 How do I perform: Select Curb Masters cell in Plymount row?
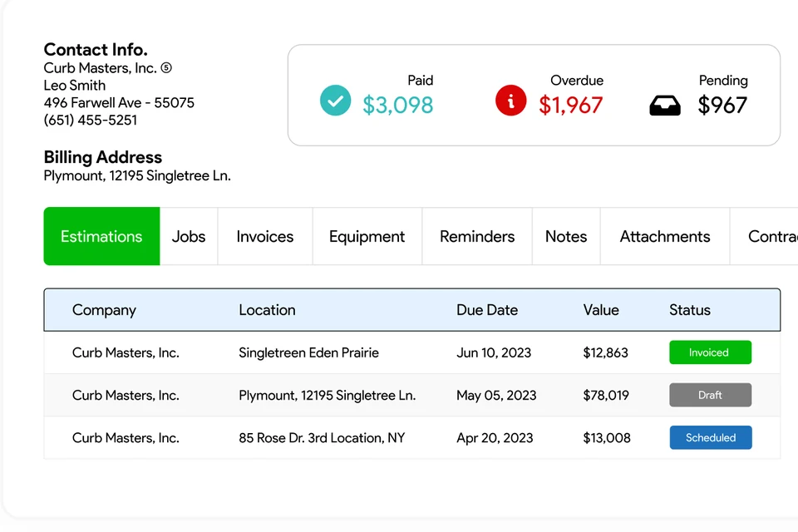point(126,396)
